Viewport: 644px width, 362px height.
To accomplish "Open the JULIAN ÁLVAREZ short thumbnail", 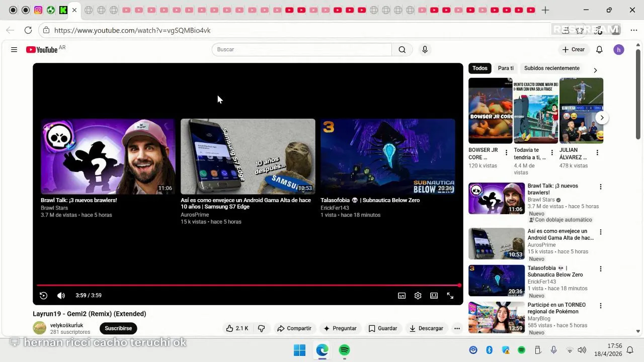I will [x=582, y=111].
